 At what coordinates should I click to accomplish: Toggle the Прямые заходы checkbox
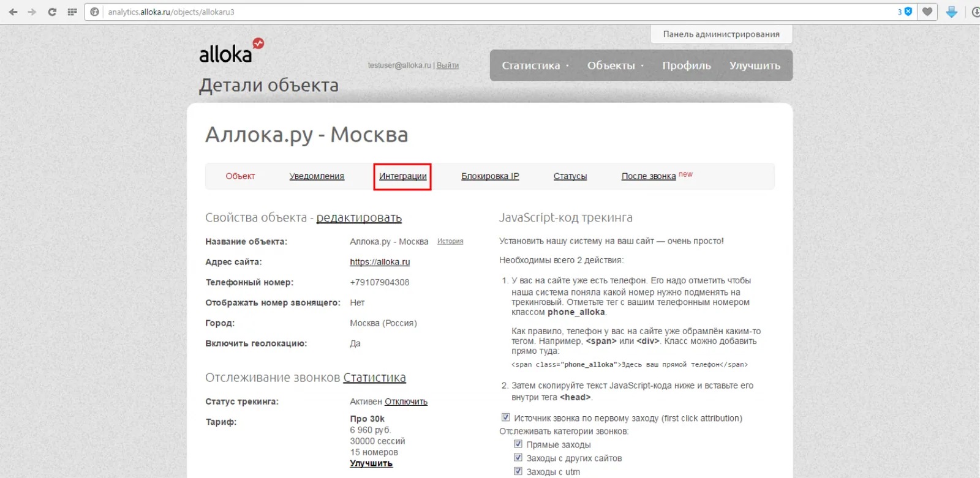click(518, 444)
